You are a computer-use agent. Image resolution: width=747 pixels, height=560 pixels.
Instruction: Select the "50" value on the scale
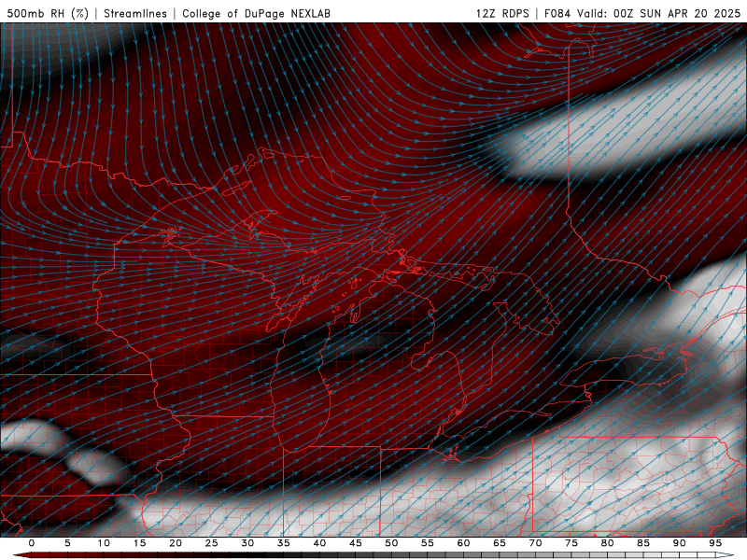(x=391, y=543)
